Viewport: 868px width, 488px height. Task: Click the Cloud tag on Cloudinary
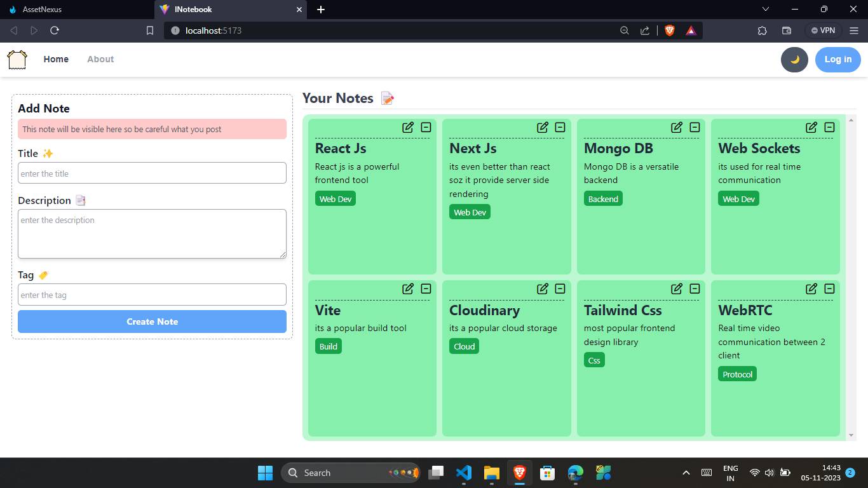[464, 346]
